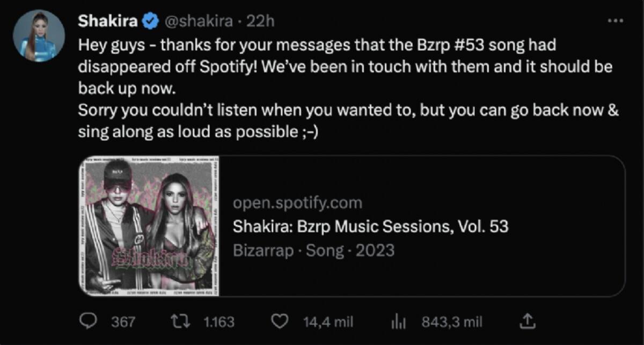The width and height of the screenshot is (644, 345).
Task: Click the 367 replies count
Action: pyautogui.click(x=123, y=322)
